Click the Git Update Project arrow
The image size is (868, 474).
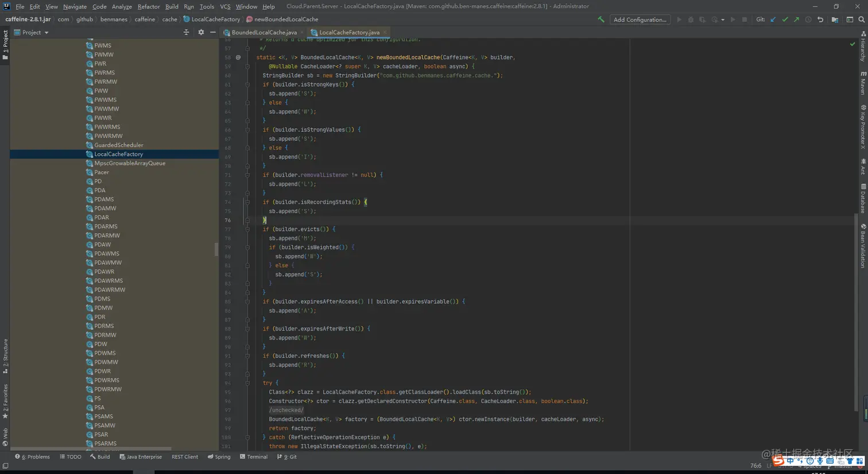(x=773, y=20)
